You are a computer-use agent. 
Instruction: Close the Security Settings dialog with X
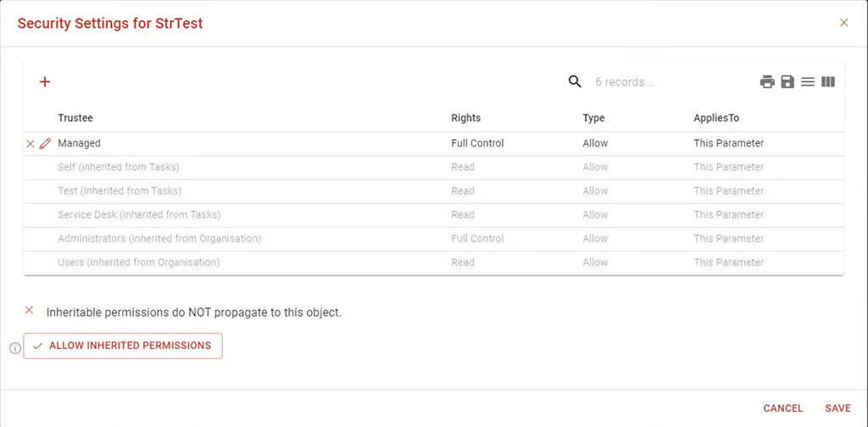843,23
